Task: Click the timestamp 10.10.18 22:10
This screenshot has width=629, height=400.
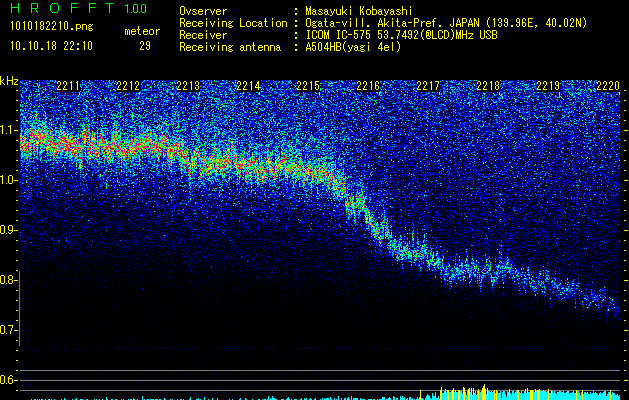Action: [x=51, y=46]
